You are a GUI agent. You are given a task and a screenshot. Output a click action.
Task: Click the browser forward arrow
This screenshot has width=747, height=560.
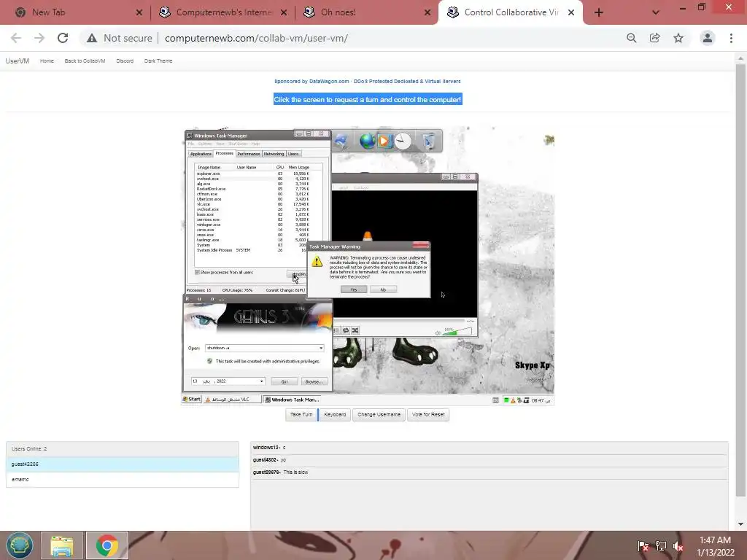point(39,38)
